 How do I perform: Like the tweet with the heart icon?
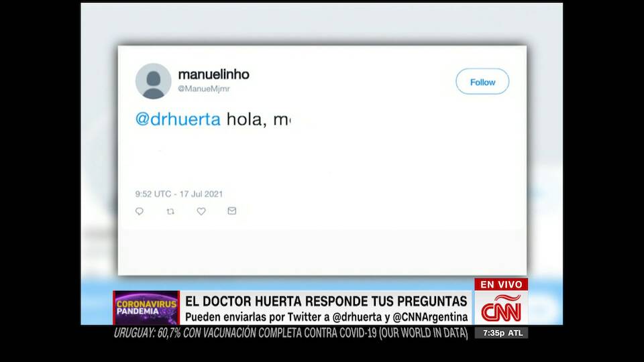[201, 211]
